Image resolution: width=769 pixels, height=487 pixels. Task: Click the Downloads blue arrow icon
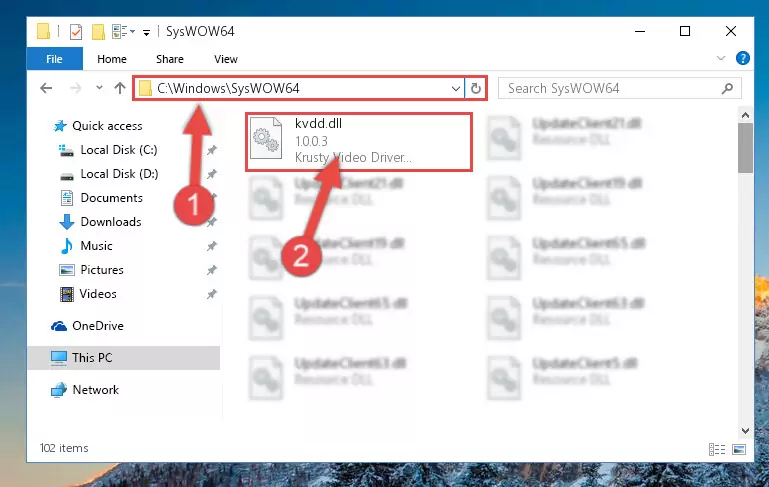click(67, 222)
